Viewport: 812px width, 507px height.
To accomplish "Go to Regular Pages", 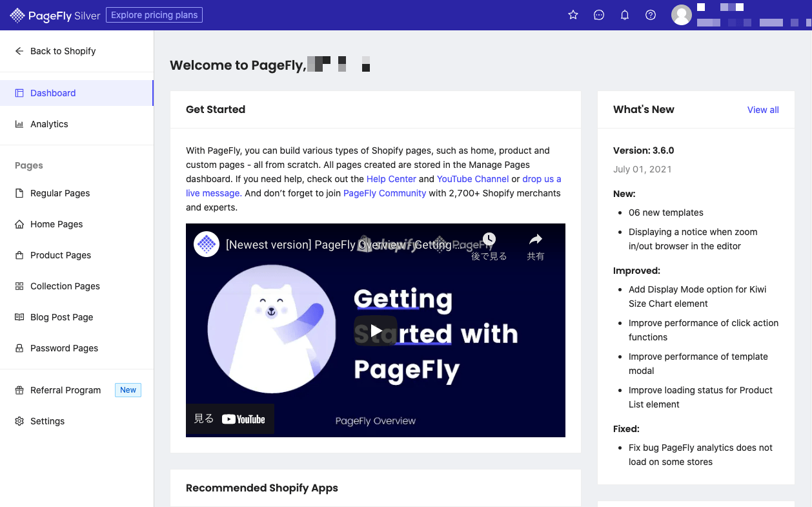I will tap(77, 193).
